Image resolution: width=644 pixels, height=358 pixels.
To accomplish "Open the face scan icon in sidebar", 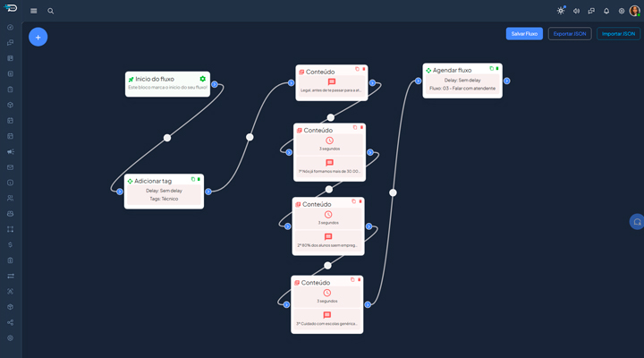I will pos(10,292).
